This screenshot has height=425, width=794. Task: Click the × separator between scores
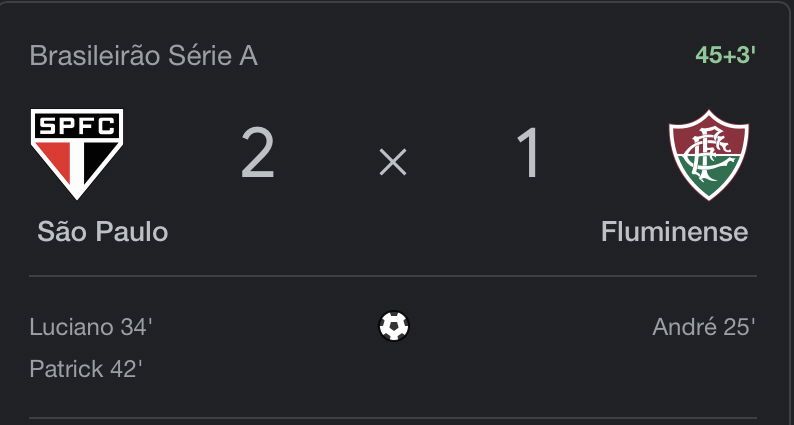point(393,163)
